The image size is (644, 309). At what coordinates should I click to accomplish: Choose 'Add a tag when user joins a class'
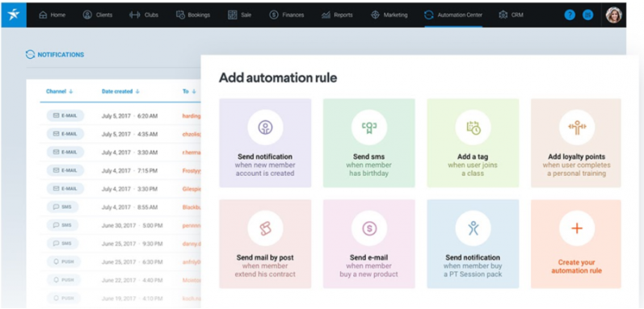coord(473,143)
